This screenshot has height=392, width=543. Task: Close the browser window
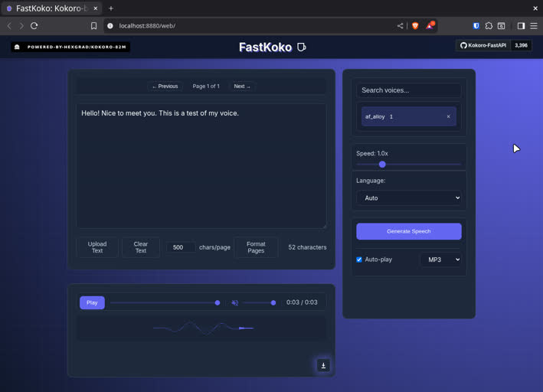(535, 8)
